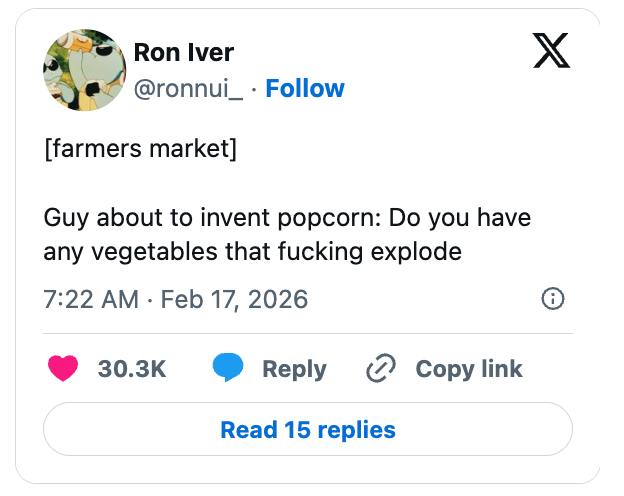Click the 30.3K likes count

[132, 369]
